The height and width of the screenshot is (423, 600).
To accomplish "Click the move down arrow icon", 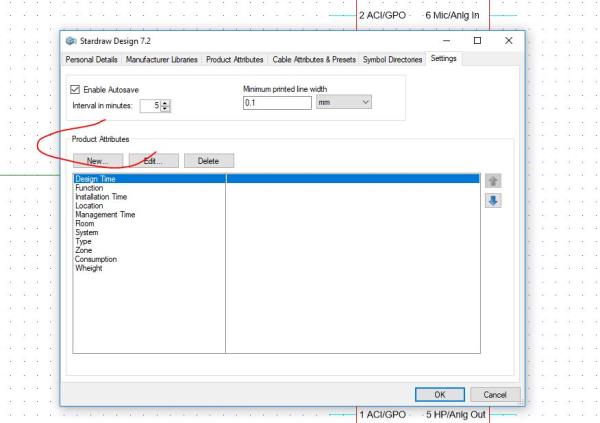I will pyautogui.click(x=493, y=201).
